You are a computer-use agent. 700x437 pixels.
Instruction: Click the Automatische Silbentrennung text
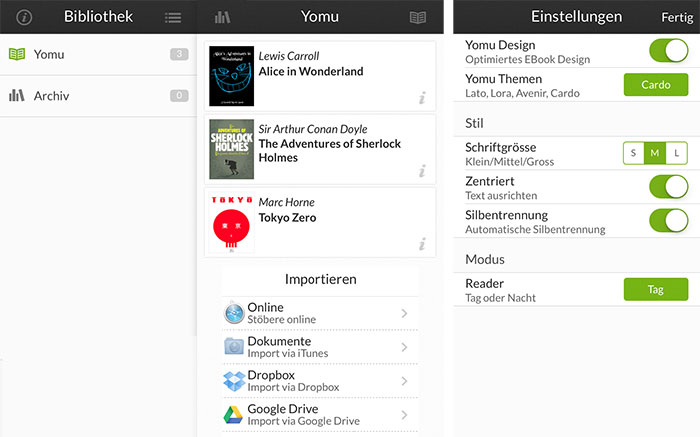535,229
